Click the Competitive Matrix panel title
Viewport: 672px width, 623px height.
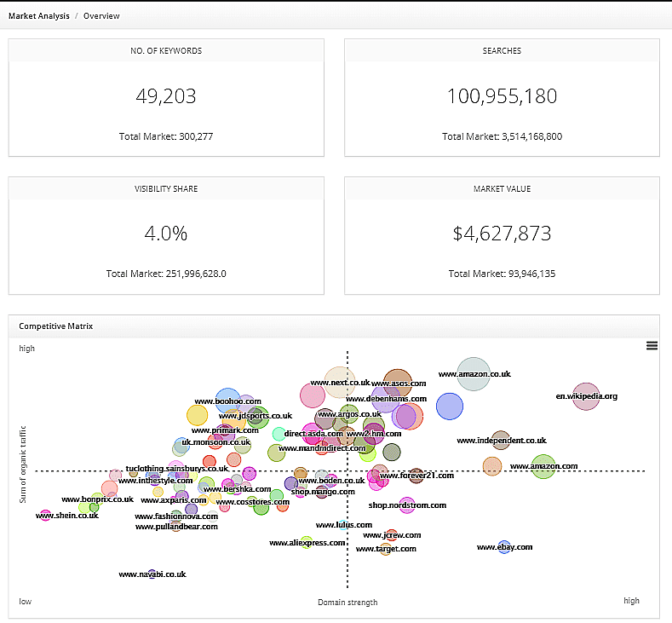point(55,326)
